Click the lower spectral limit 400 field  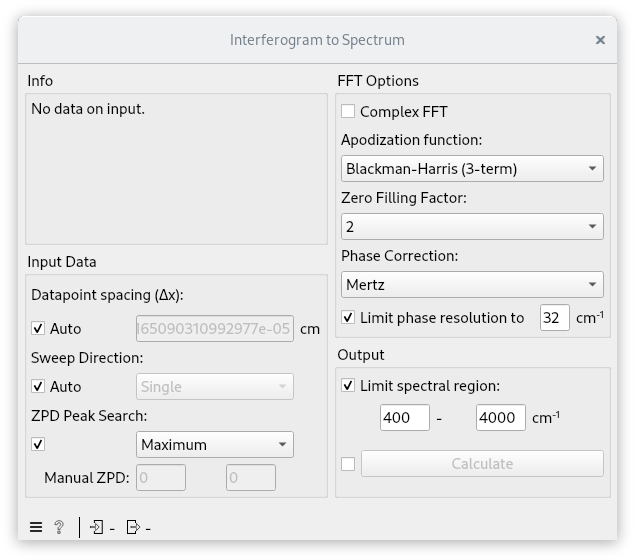tap(405, 417)
